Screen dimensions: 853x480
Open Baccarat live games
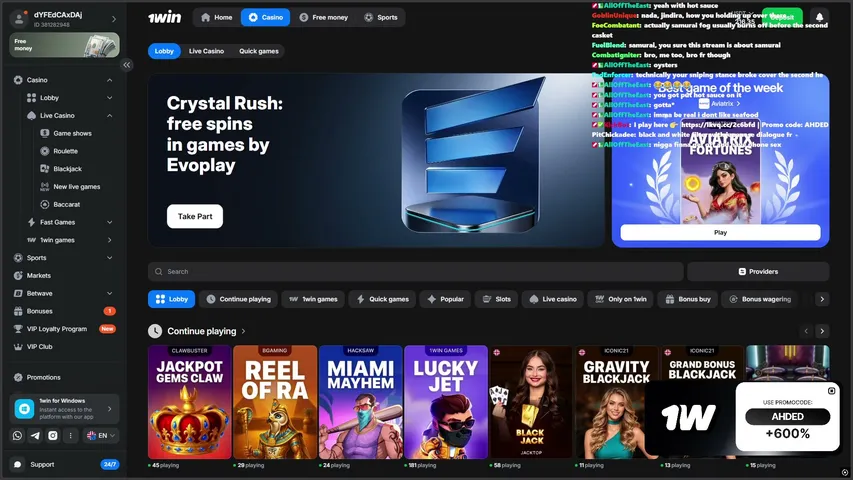click(66, 205)
